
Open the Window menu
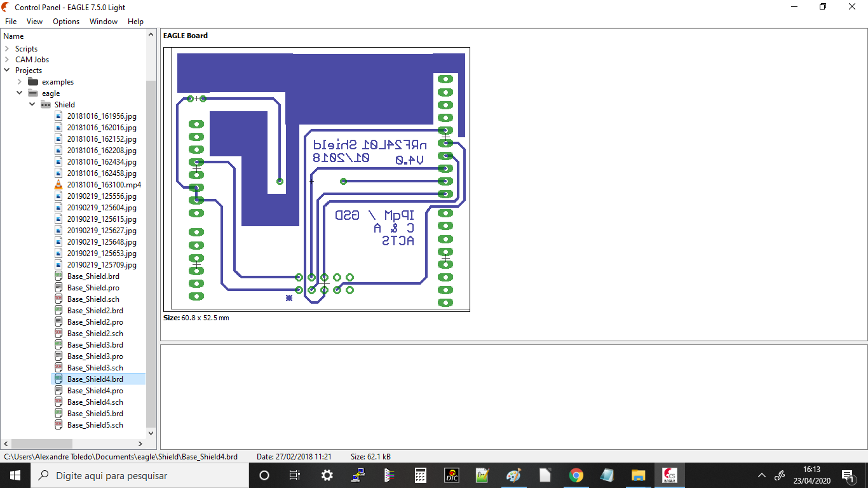click(x=103, y=22)
